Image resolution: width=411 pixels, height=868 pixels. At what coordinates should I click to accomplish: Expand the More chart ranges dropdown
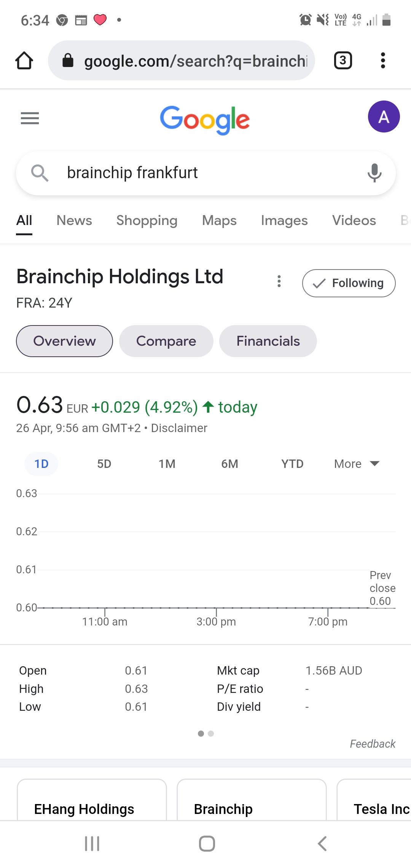357,464
